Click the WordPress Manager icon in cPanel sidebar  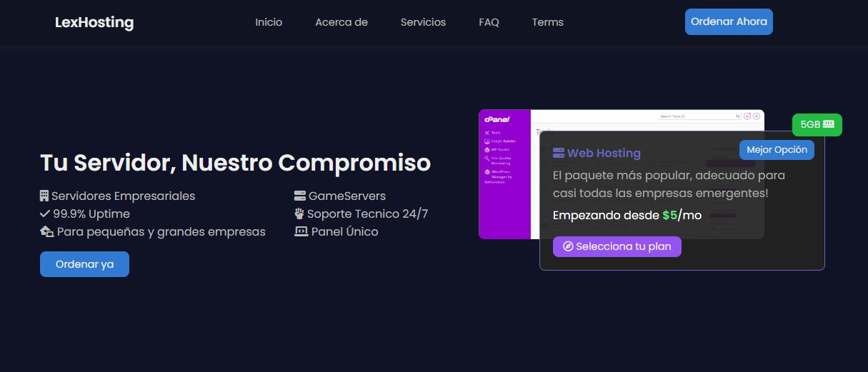(487, 172)
